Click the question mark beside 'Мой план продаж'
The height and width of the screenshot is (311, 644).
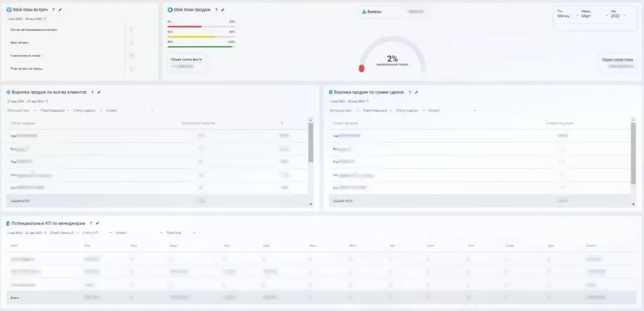216,10
